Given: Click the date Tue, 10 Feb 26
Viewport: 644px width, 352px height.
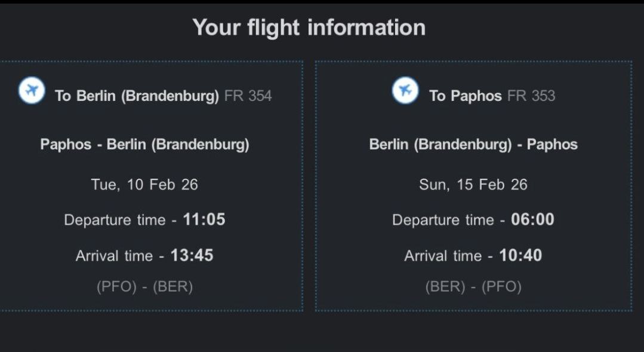Looking at the screenshot, I should click(x=144, y=184).
